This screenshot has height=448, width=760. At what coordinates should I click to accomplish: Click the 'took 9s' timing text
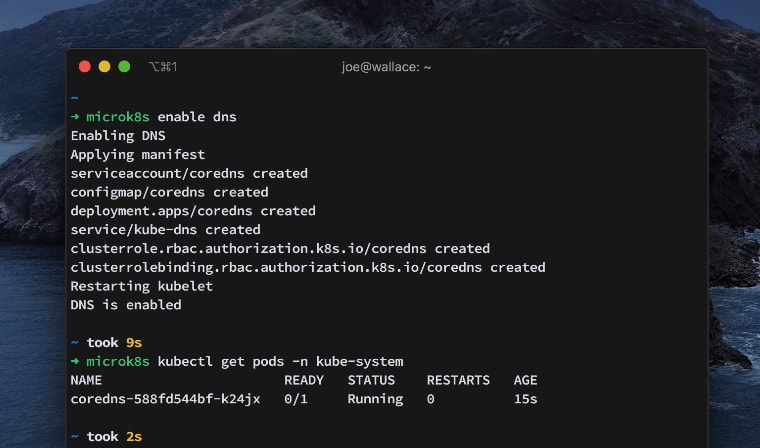[114, 343]
